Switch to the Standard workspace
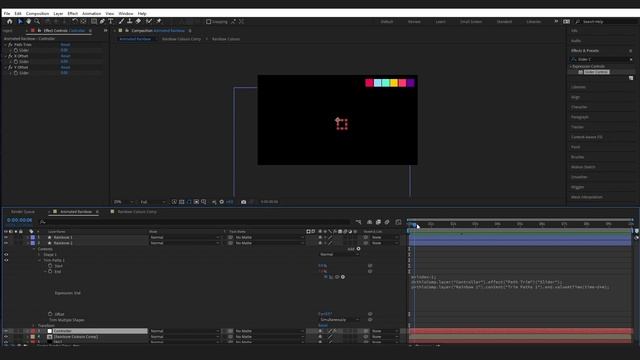640x360 pixels. click(504, 22)
